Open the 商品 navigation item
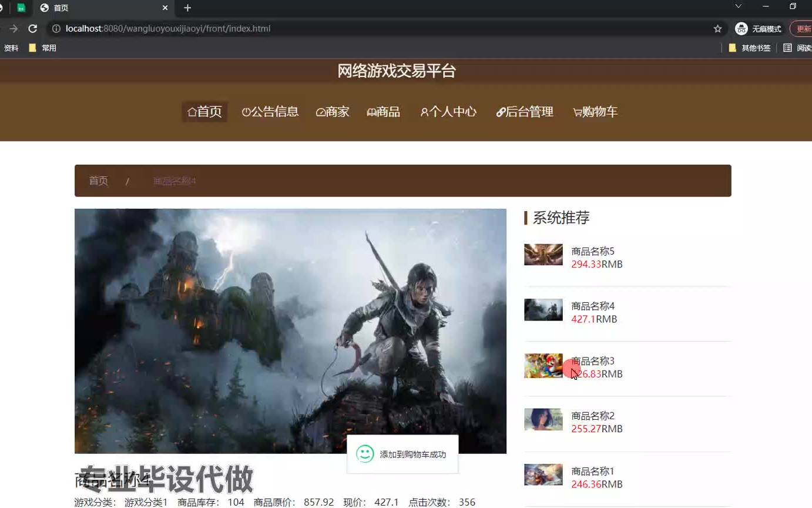The image size is (812, 508). click(384, 112)
